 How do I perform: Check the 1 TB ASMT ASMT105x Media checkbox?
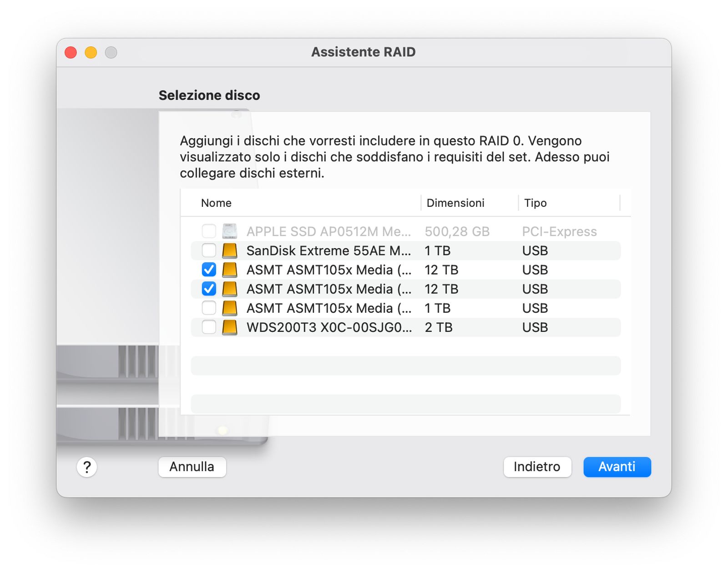click(x=209, y=308)
